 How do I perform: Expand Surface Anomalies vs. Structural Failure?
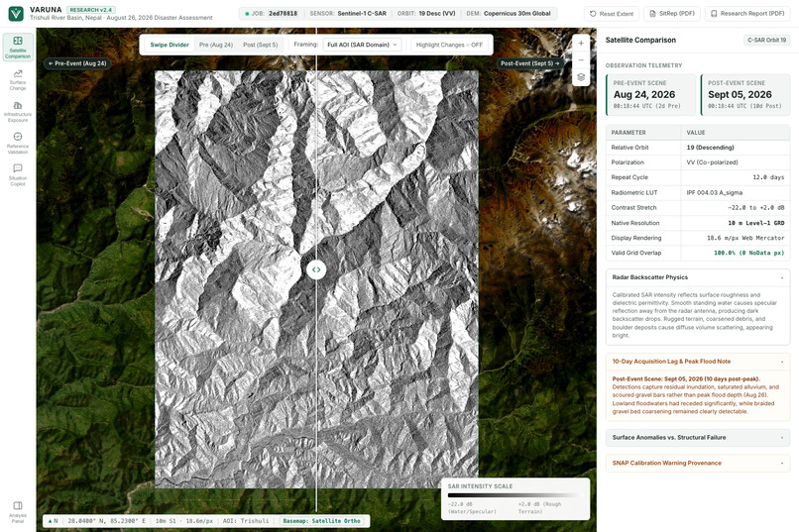(698, 437)
